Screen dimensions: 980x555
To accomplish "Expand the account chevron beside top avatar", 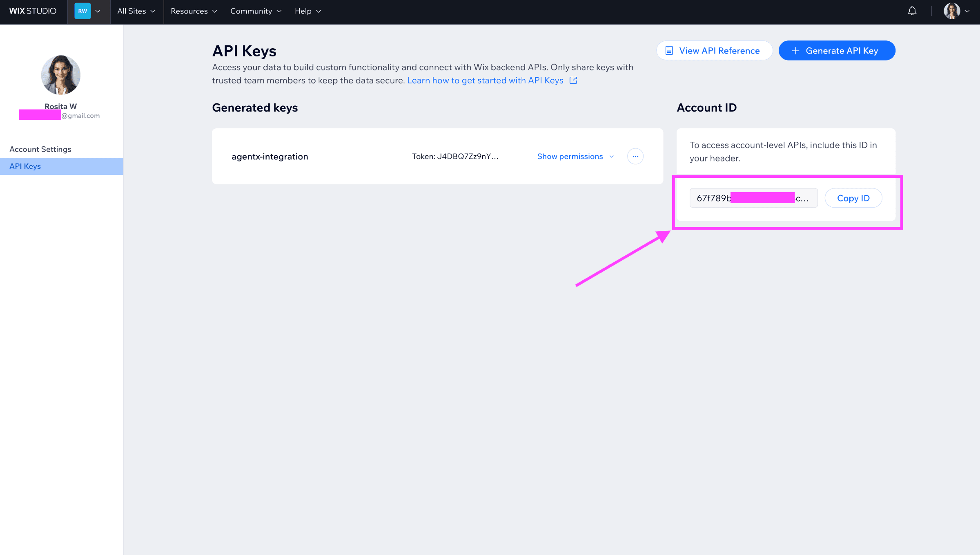I will (967, 11).
